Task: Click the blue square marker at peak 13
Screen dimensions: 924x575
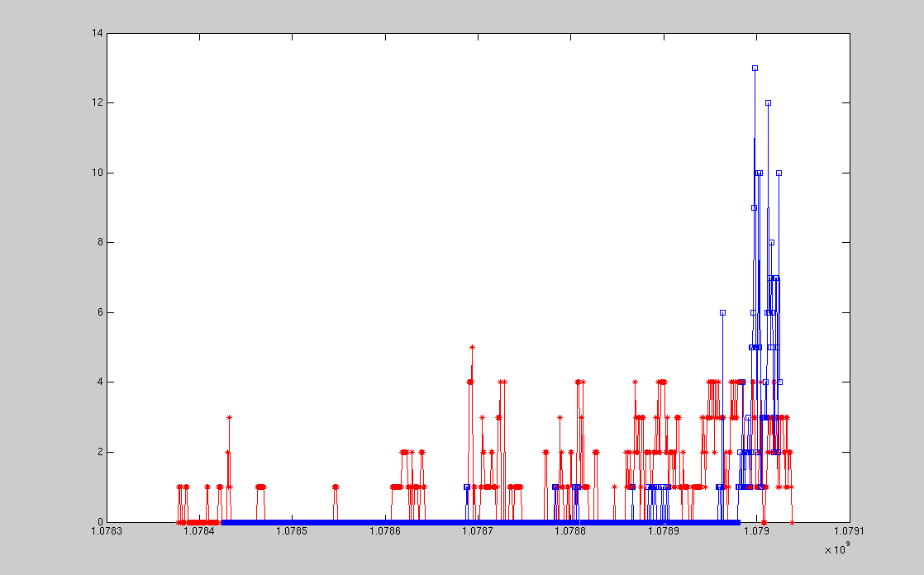Action: point(755,68)
